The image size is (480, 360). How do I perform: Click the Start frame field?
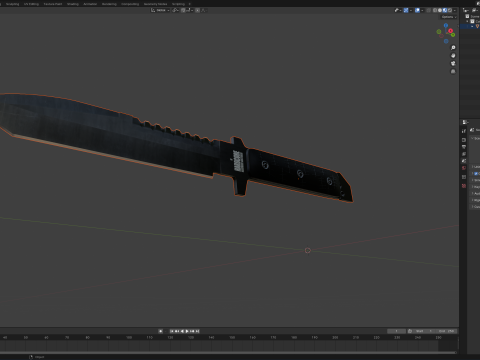tap(424, 331)
